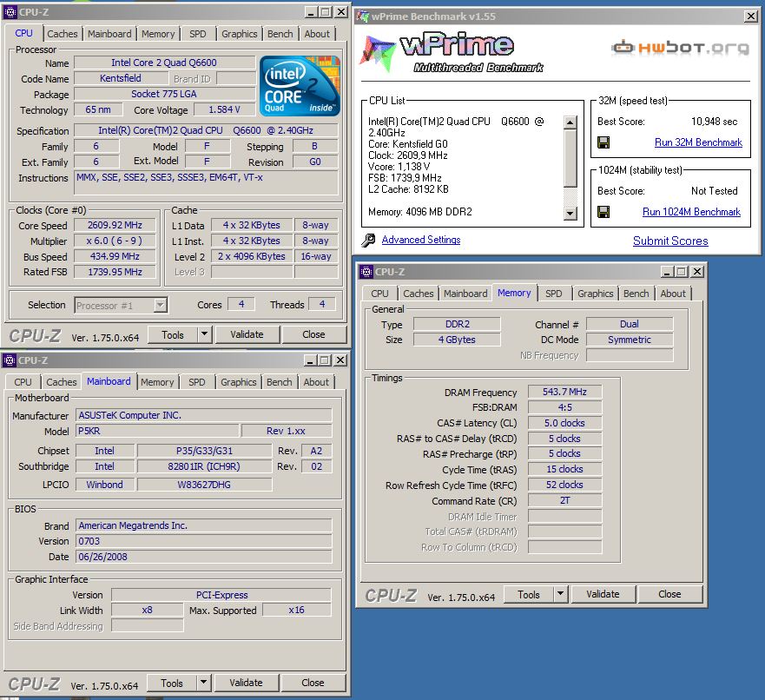Screen dimensions: 765x700
Task: Click Close button in CPU tab window
Action: 313,334
